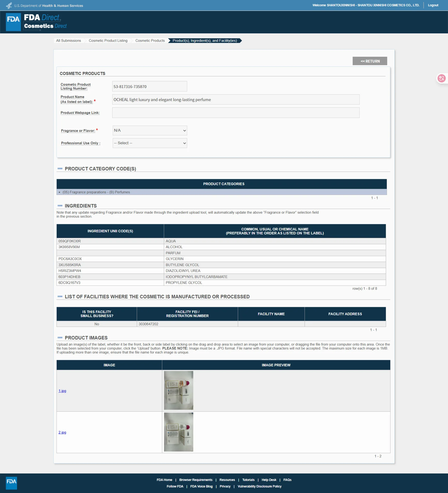
Task: Open the 2.jpg image link
Action: coord(62,432)
